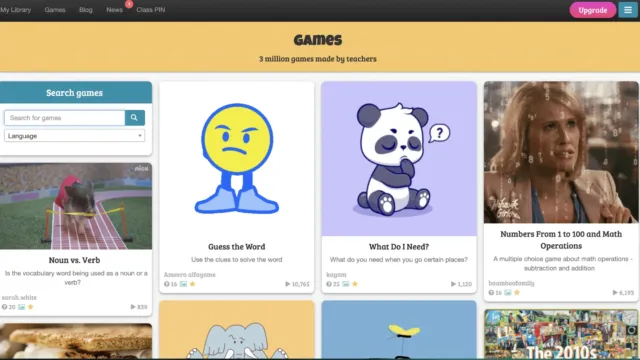The height and width of the screenshot is (360, 640).
Task: Click the panda What Do I Need? thumbnail
Action: [x=399, y=159]
